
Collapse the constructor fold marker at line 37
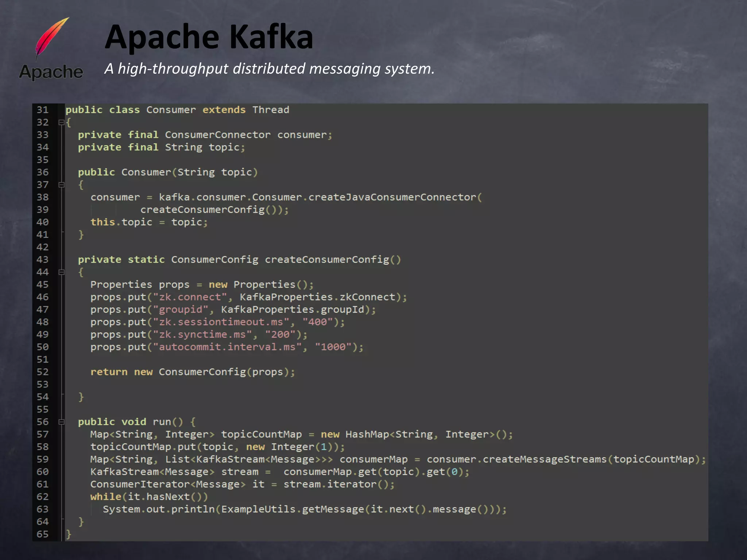(61, 185)
